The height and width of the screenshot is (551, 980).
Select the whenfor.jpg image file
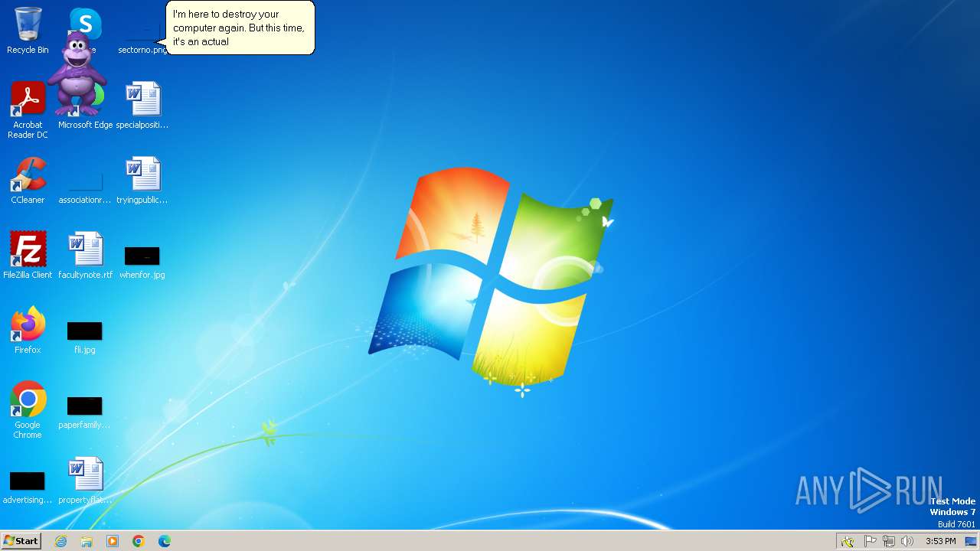pos(142,261)
